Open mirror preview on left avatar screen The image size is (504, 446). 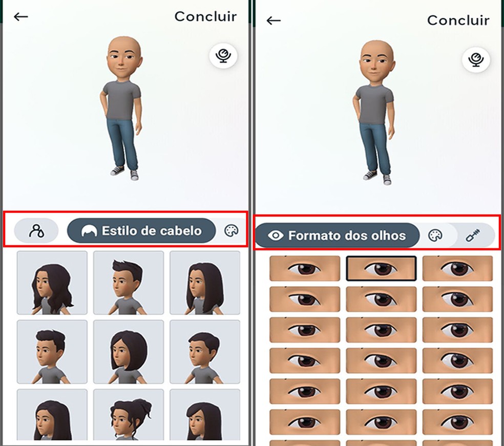tap(223, 56)
